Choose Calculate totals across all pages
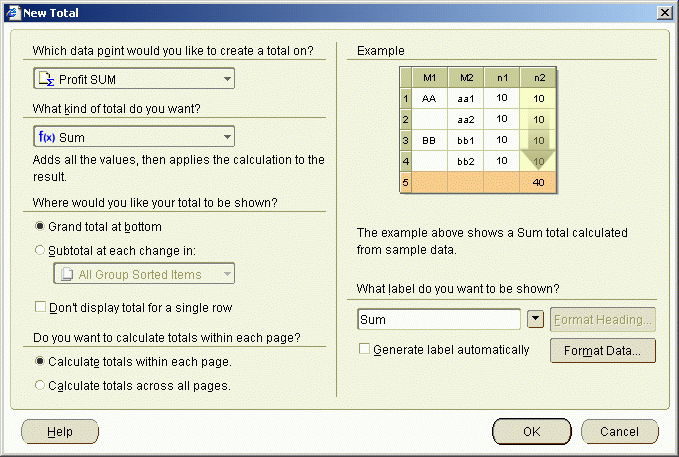 tap(40, 385)
